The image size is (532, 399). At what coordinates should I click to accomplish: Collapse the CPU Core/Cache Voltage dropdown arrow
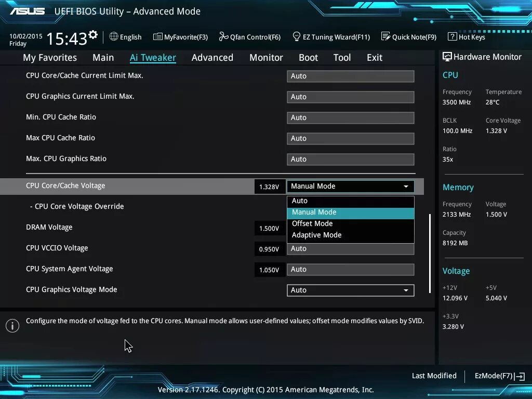(x=406, y=187)
